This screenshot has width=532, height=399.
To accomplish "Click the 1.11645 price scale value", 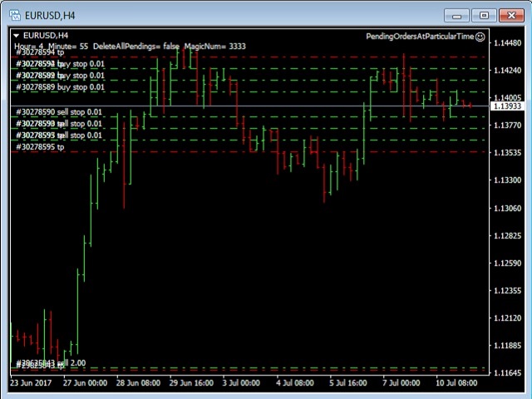I will [508, 373].
